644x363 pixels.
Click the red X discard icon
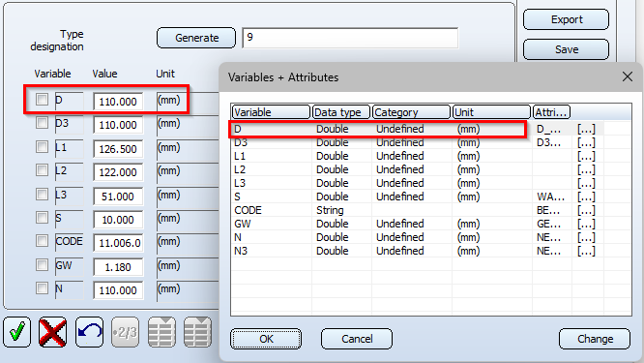click(53, 332)
